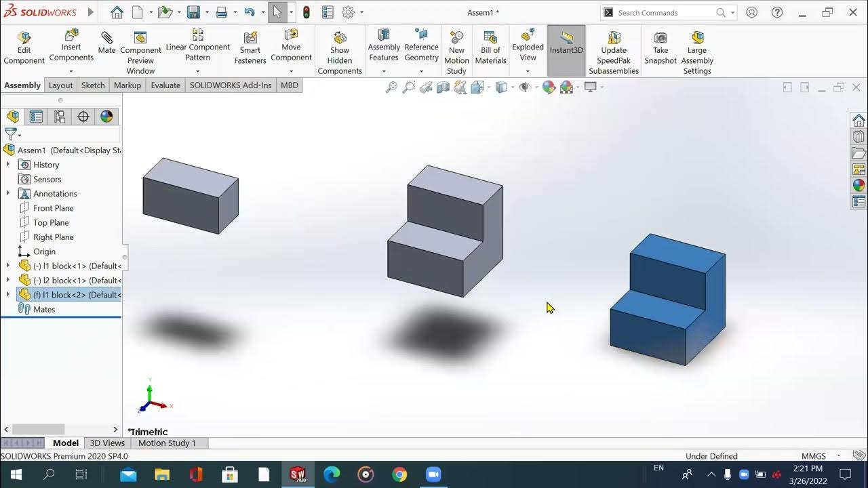Open Zoom app on Windows taskbar

[x=433, y=474]
